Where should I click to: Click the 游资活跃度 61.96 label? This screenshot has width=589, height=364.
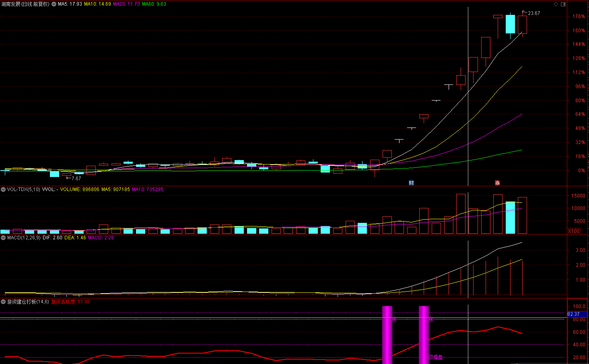(x=70, y=302)
